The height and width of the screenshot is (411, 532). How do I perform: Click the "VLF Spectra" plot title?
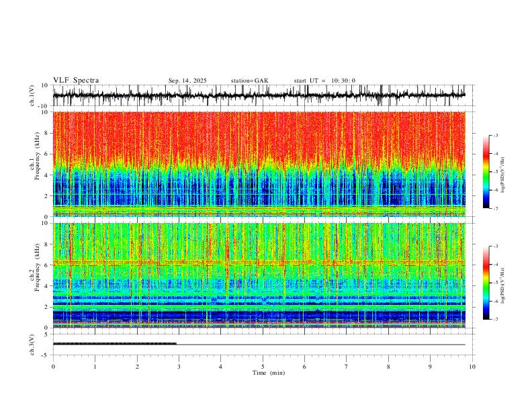pos(76,81)
